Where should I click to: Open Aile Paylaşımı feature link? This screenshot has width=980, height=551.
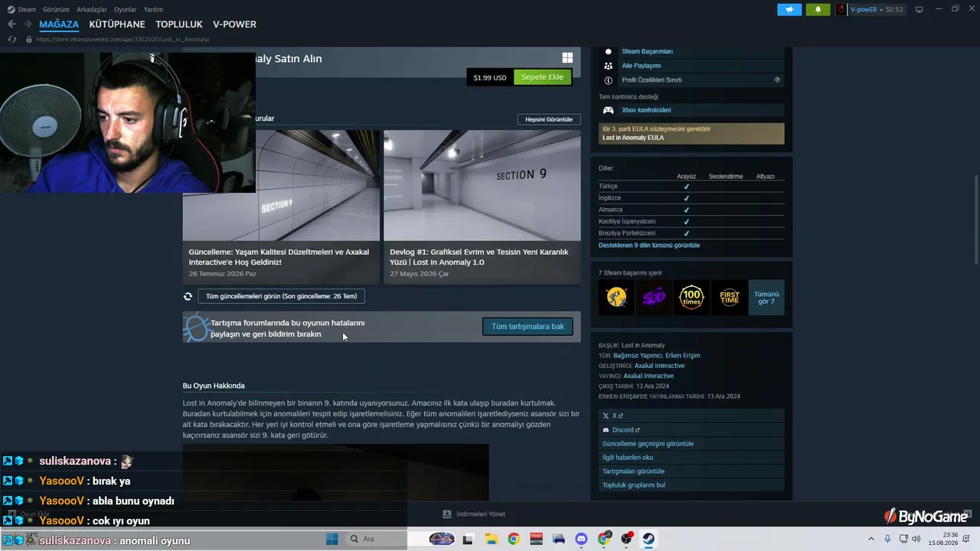641,66
